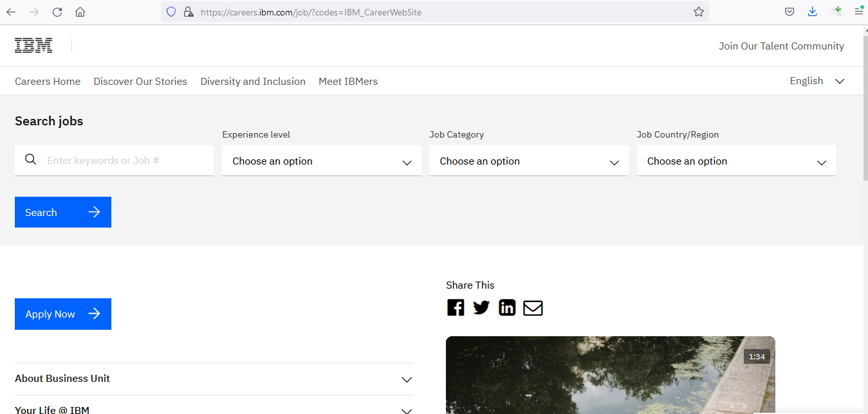Open the Job Category dropdown
This screenshot has height=414, width=868.
click(x=529, y=161)
